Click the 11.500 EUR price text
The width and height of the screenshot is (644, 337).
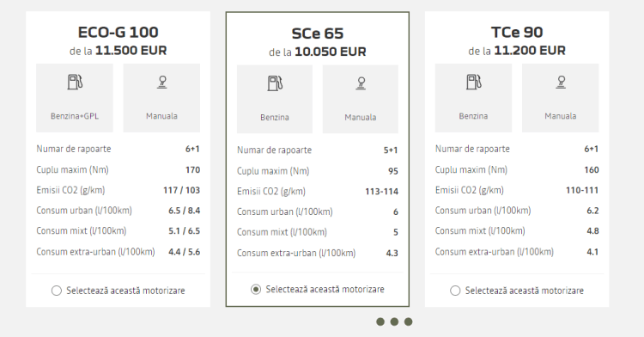coord(131,51)
